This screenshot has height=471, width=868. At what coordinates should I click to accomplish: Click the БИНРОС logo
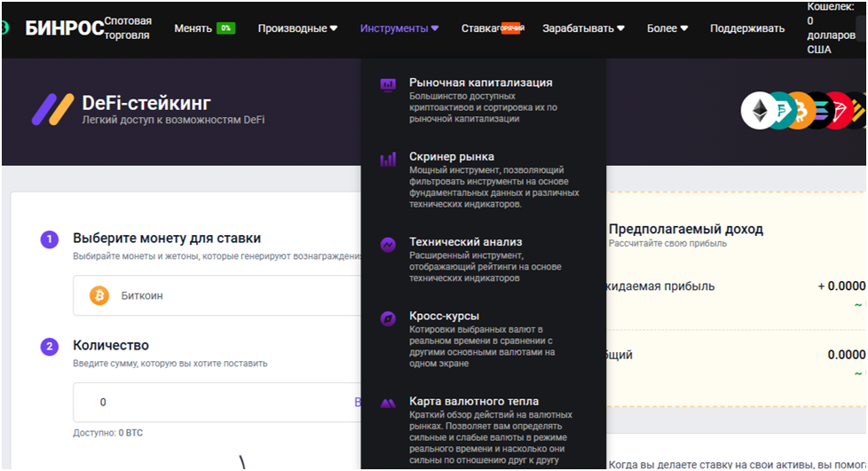[64, 28]
